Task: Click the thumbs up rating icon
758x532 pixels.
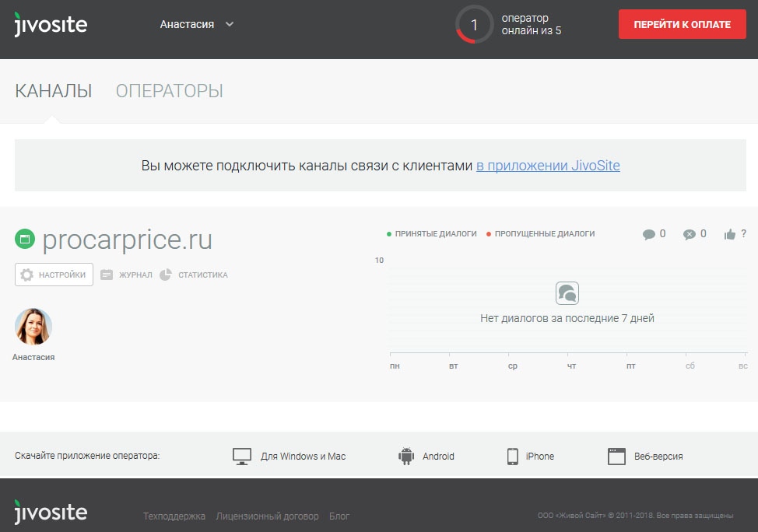Action: tap(730, 234)
